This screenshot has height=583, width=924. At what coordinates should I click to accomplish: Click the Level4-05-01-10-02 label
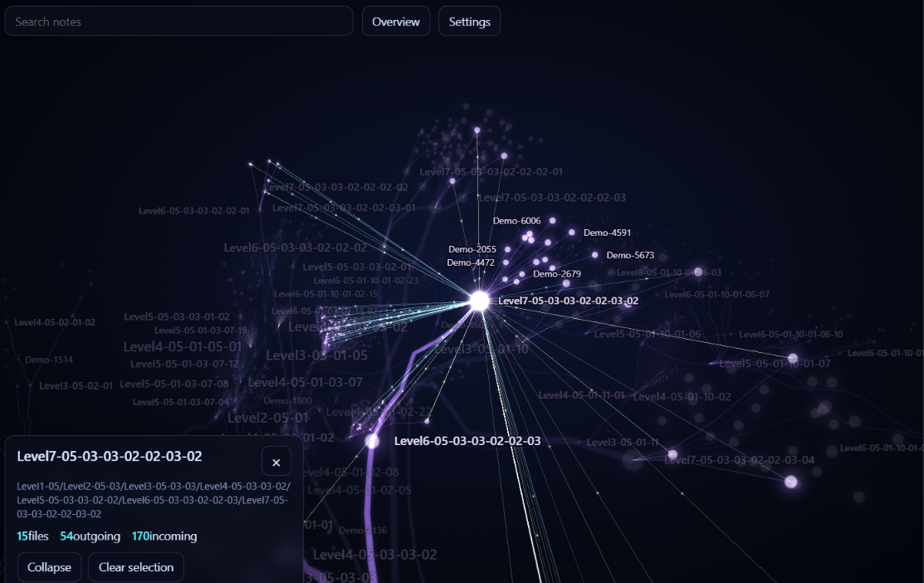click(x=682, y=397)
